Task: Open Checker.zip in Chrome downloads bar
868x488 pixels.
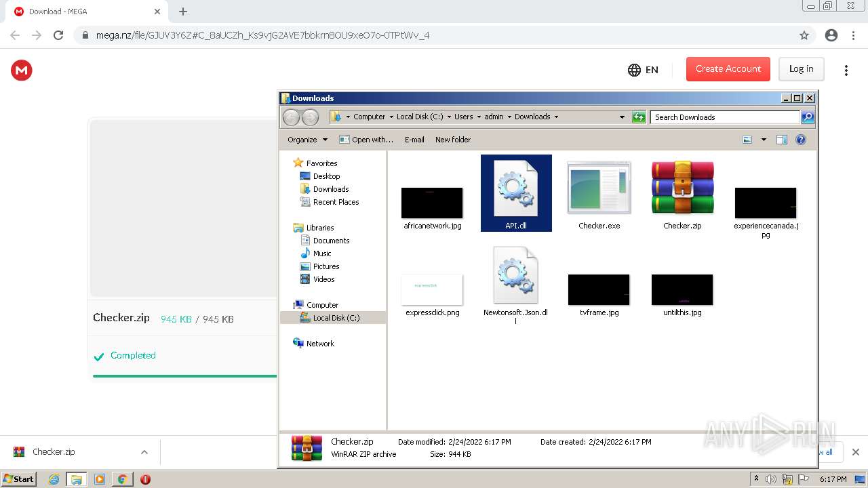Action: (x=54, y=452)
